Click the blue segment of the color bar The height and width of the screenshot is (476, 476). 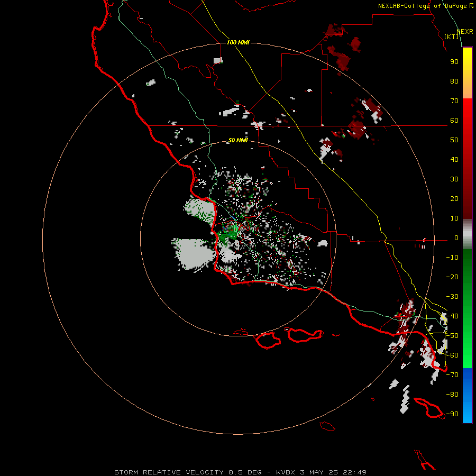coord(467,395)
